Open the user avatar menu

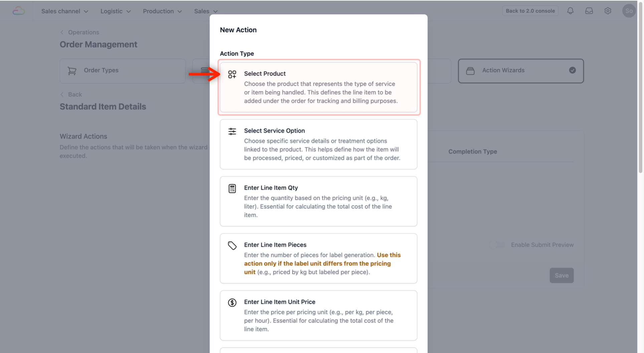(629, 11)
